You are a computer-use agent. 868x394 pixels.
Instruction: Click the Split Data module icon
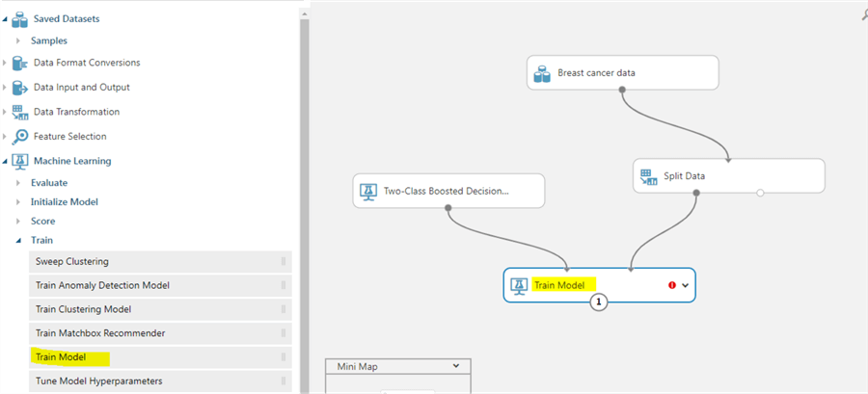click(x=648, y=177)
